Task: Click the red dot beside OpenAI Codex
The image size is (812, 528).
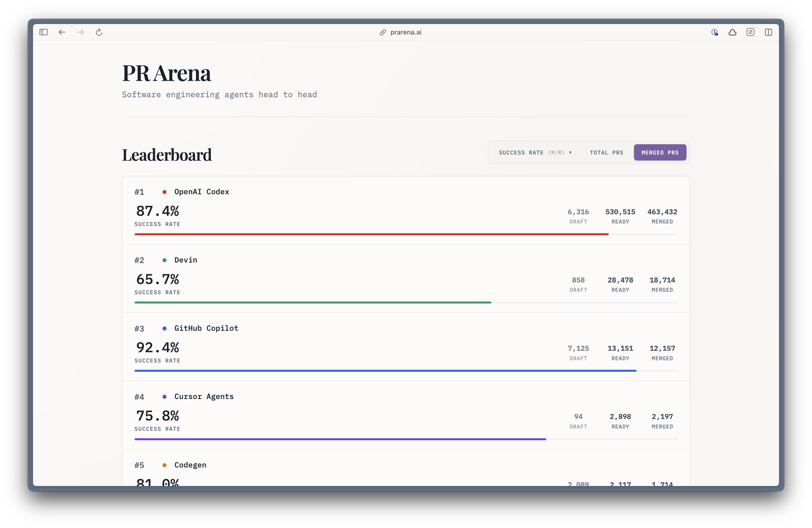Action: [x=164, y=192]
